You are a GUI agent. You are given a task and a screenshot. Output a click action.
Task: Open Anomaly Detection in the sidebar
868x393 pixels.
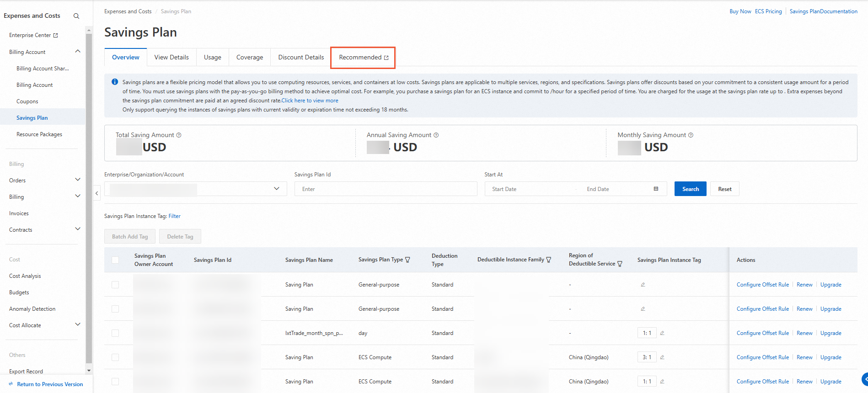[32, 309]
